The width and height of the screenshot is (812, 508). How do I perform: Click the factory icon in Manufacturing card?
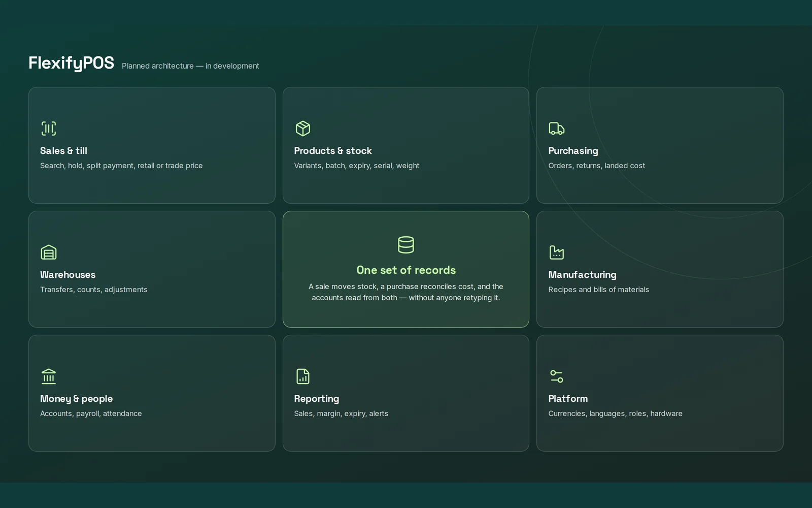tap(557, 252)
